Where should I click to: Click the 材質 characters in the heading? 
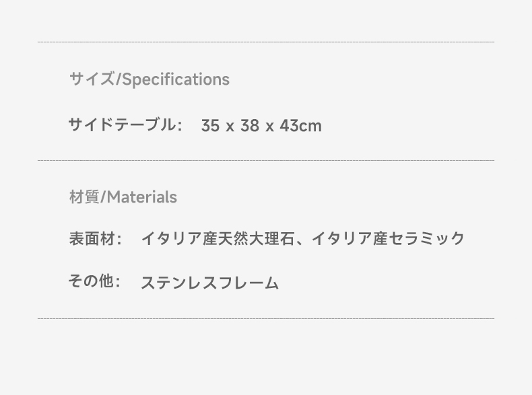[84, 197]
